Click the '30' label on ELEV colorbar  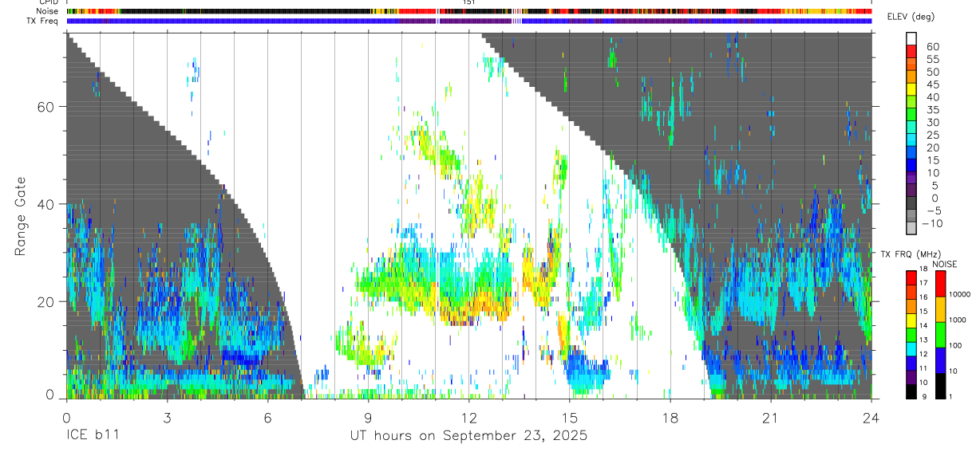click(932, 122)
